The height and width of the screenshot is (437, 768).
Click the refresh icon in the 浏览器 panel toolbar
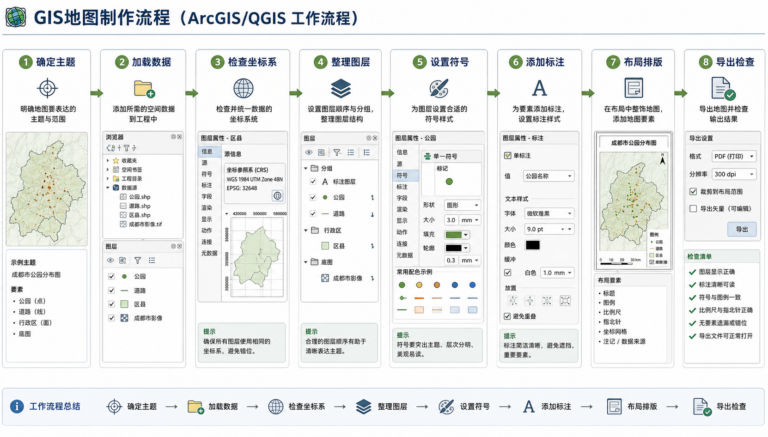[111, 148]
